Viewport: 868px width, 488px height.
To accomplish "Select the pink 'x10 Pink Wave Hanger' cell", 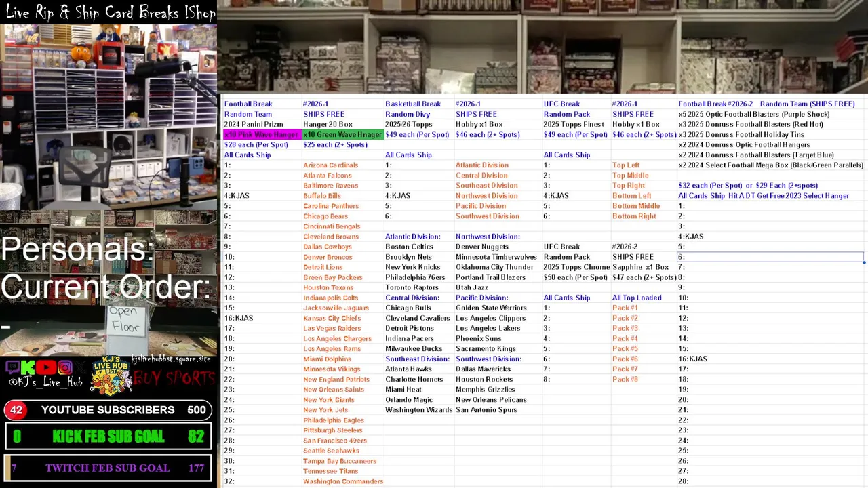I will (262, 134).
